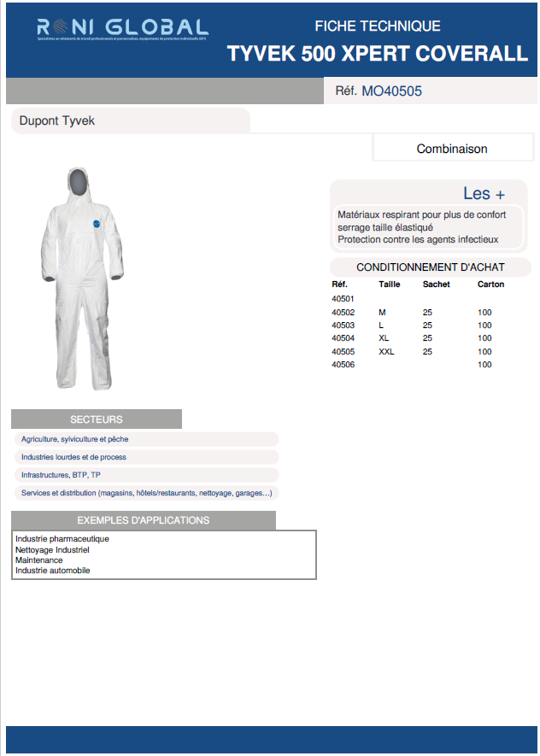Click the "Sachet" column header
540x756 pixels.
tap(437, 284)
